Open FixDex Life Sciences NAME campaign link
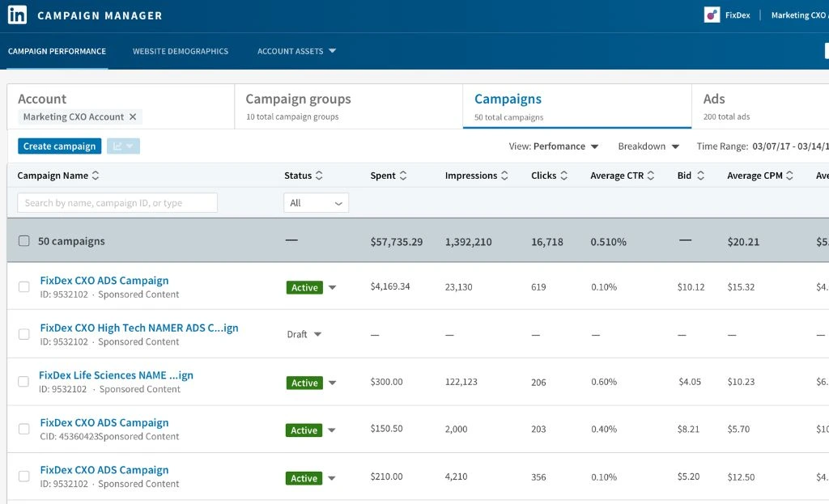 (116, 375)
